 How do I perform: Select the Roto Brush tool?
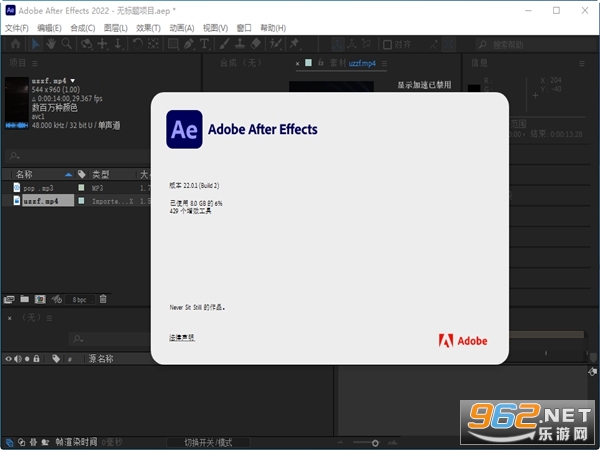[276, 44]
